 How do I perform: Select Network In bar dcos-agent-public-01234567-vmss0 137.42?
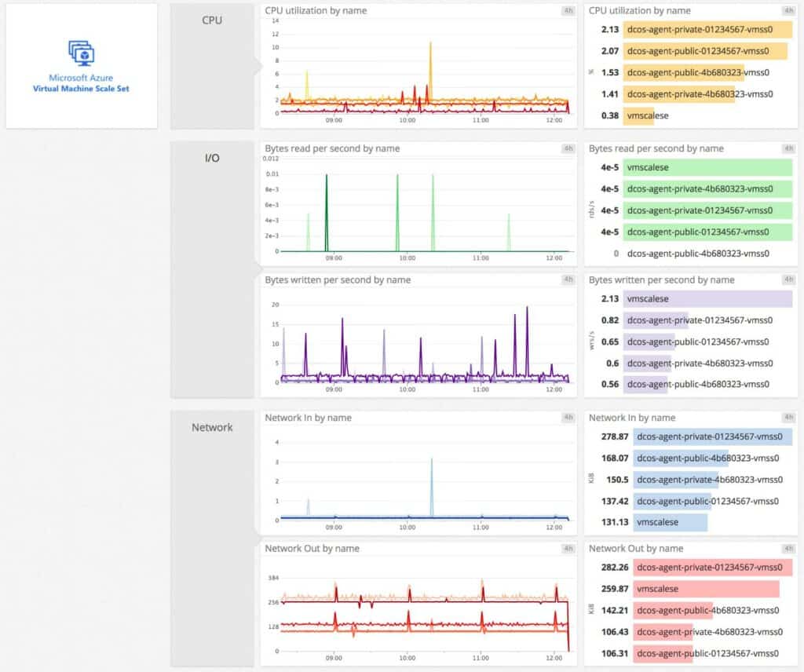click(672, 501)
